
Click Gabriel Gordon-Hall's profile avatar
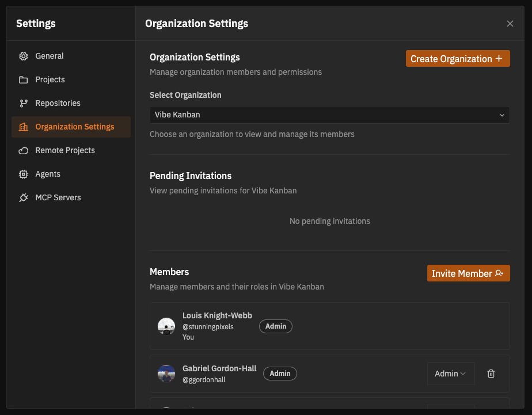166,374
